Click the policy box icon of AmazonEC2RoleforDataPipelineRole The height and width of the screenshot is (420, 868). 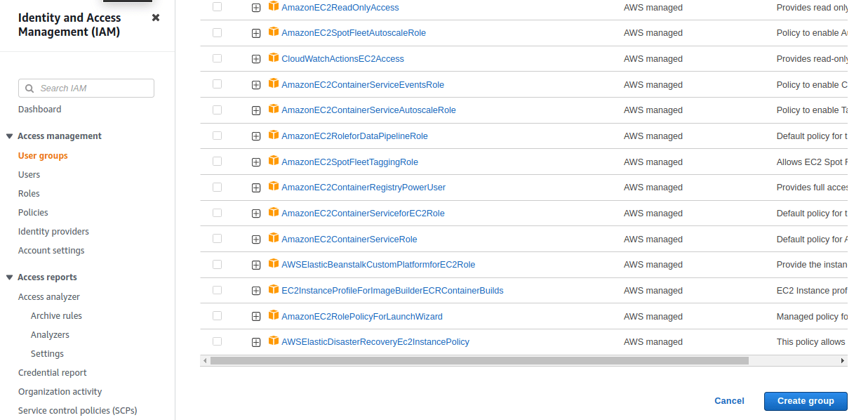pos(274,136)
